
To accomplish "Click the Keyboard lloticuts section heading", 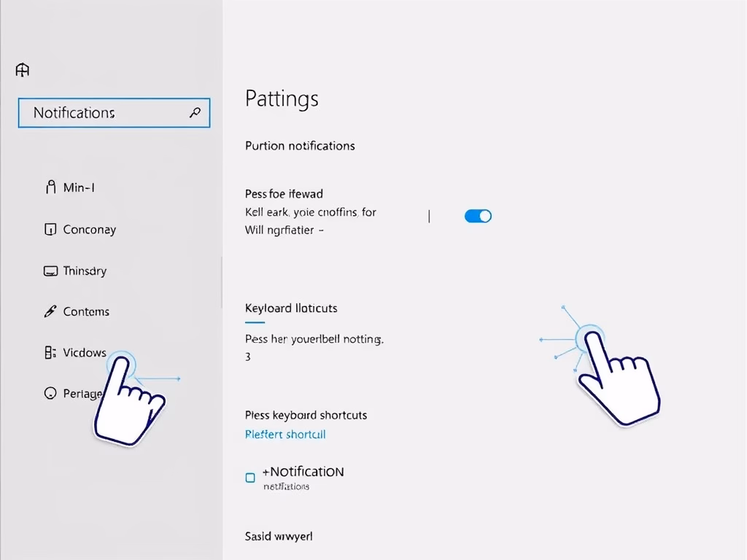I will tap(291, 308).
